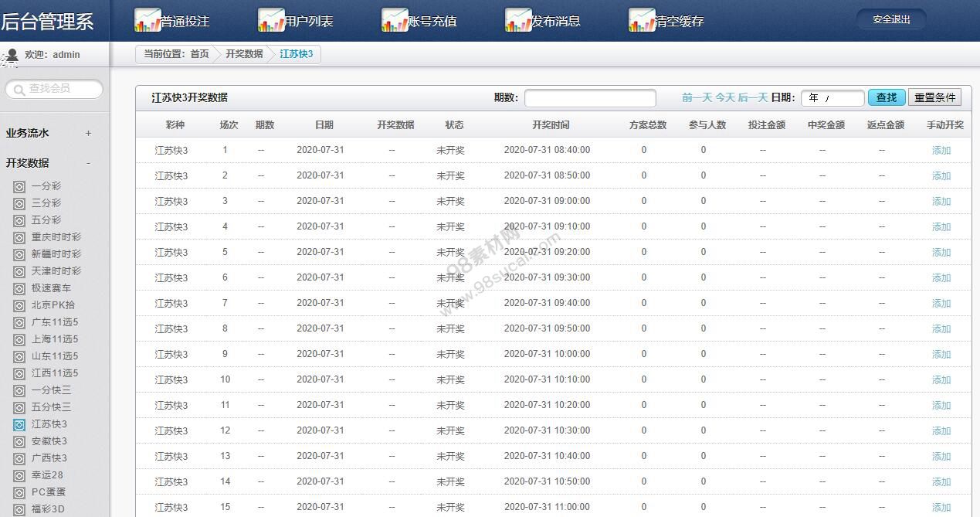
Task: Click the 账号充值 chart icon
Action: (x=394, y=19)
